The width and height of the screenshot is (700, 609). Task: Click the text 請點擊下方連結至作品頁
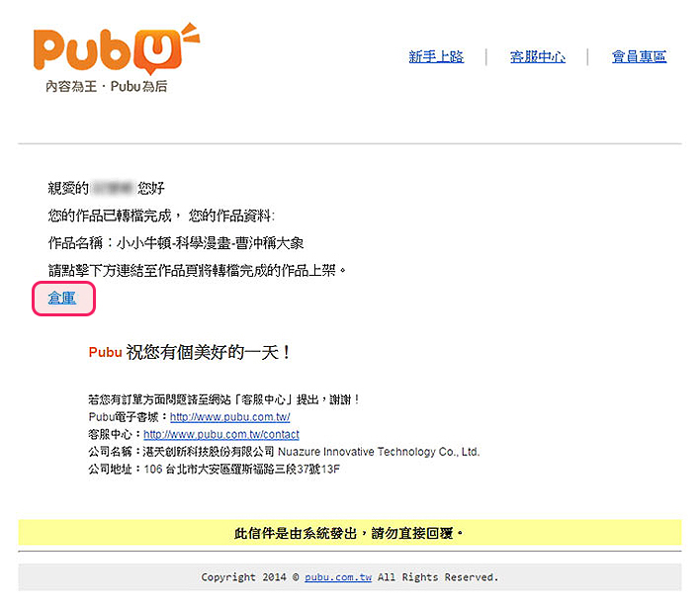point(124,271)
